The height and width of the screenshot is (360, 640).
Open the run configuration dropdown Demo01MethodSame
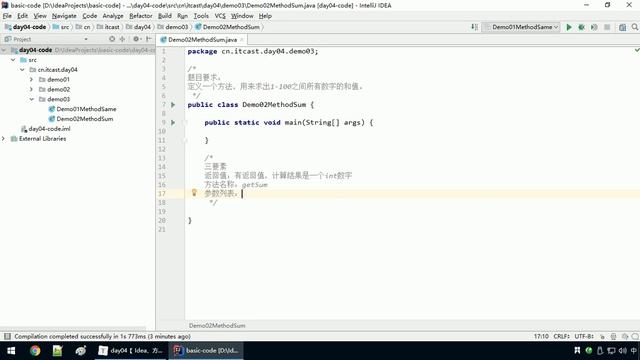521,27
